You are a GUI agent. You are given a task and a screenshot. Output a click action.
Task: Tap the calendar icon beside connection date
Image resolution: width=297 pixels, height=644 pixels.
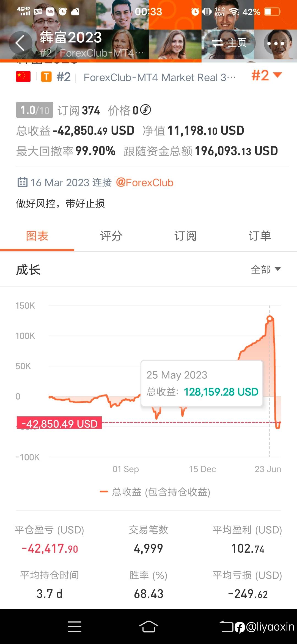pyautogui.click(x=22, y=182)
